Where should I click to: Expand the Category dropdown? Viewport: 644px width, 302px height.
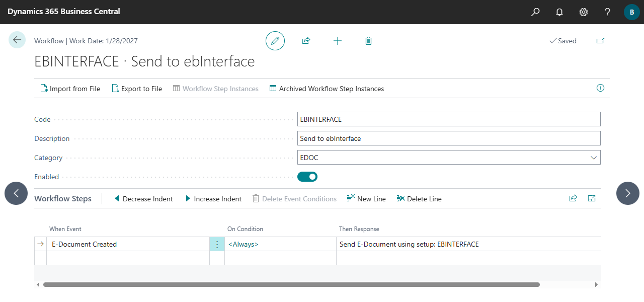(x=593, y=158)
